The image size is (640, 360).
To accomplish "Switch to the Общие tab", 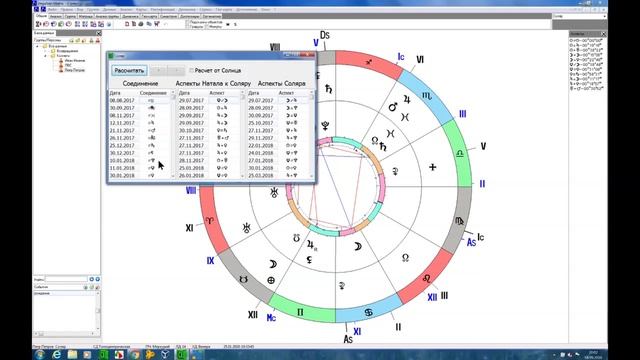I will click(41, 16).
